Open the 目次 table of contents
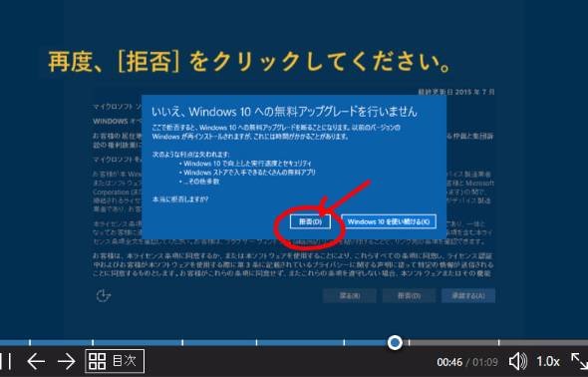This screenshot has height=377, width=588. click(115, 361)
